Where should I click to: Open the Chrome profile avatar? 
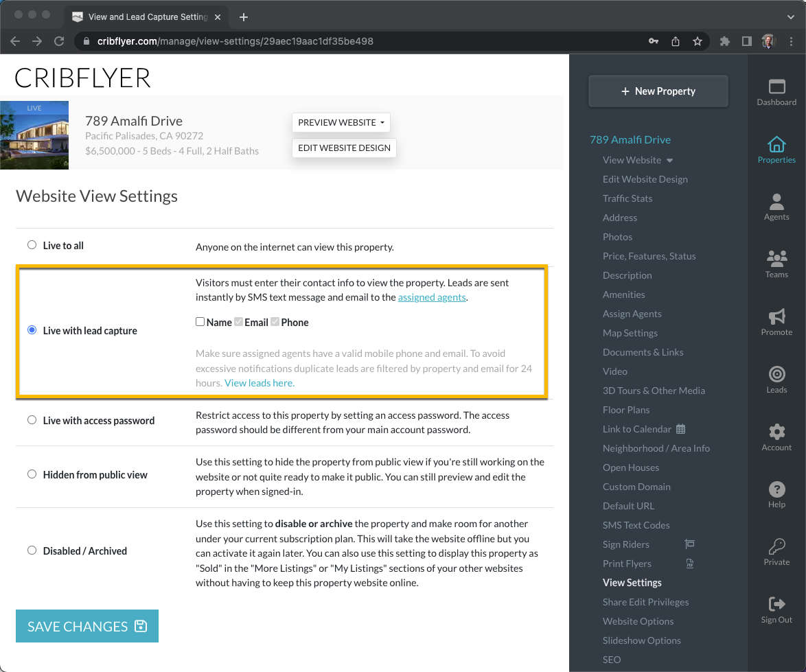768,41
